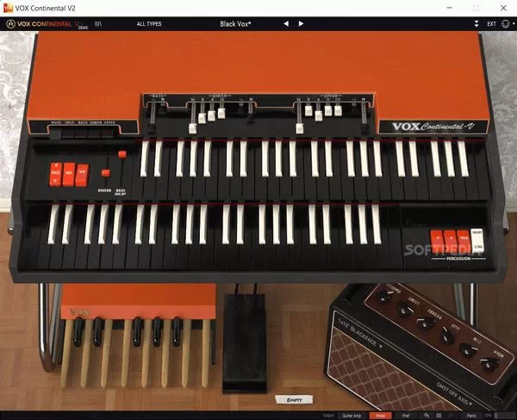Image resolution: width=517 pixels, height=420 pixels.
Task: Toggle the Mix percussion rocker switch
Action: point(464,242)
